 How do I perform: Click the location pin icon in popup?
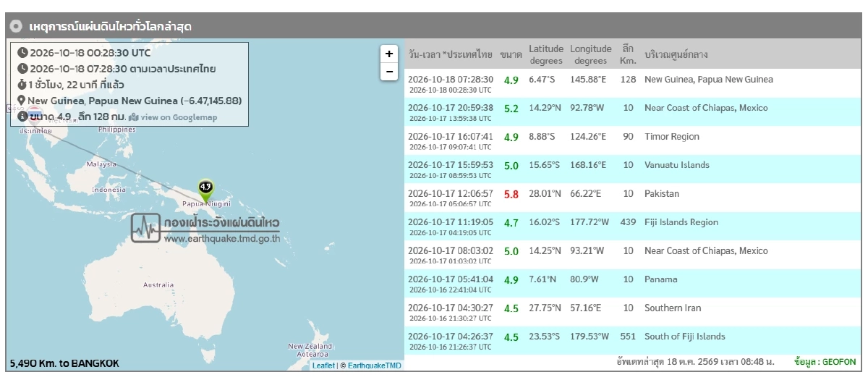(x=22, y=101)
